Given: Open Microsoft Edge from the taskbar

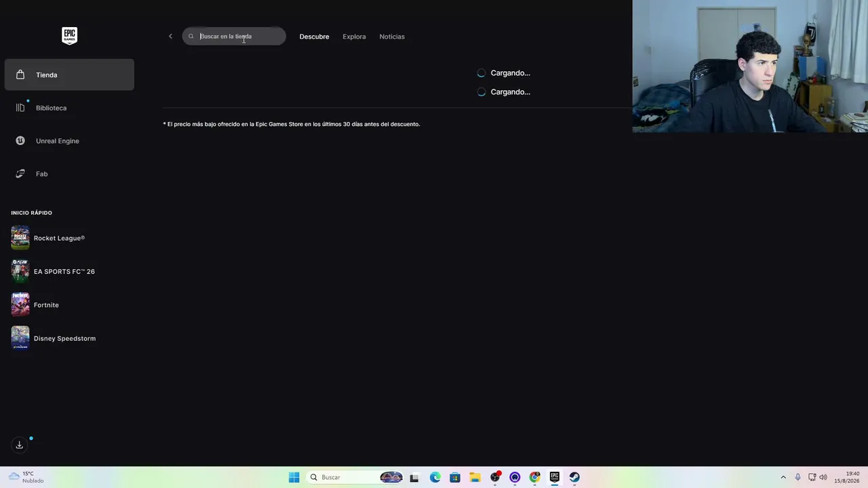Looking at the screenshot, I should 435,477.
